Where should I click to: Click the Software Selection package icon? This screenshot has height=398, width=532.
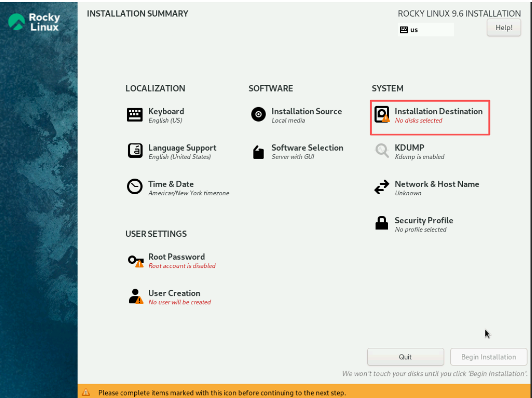(258, 151)
